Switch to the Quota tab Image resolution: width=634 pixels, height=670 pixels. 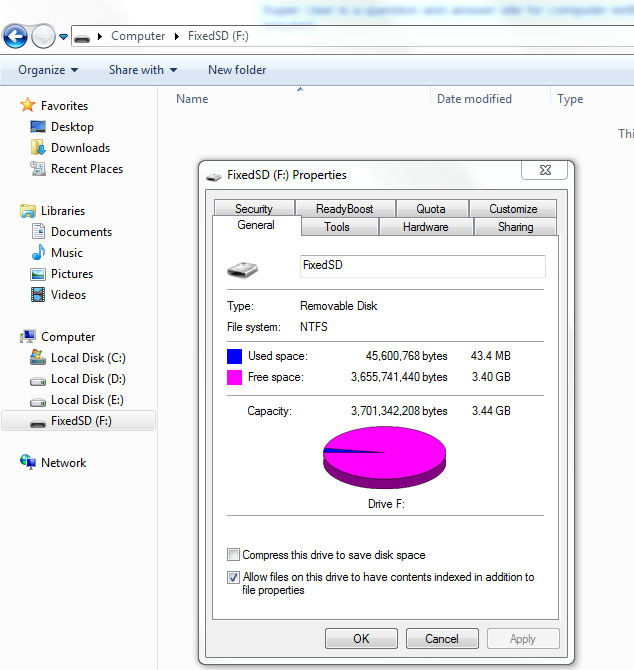(431, 209)
